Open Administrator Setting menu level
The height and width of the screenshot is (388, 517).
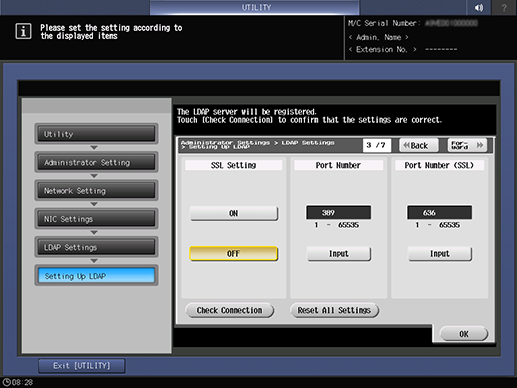click(x=96, y=162)
